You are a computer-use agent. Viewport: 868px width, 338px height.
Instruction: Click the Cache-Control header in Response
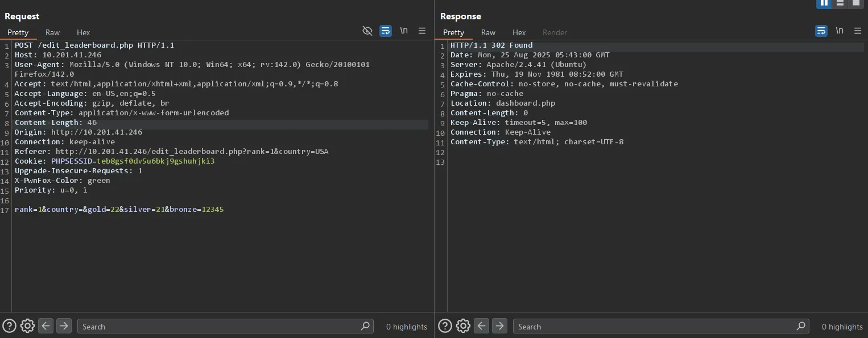(x=564, y=84)
